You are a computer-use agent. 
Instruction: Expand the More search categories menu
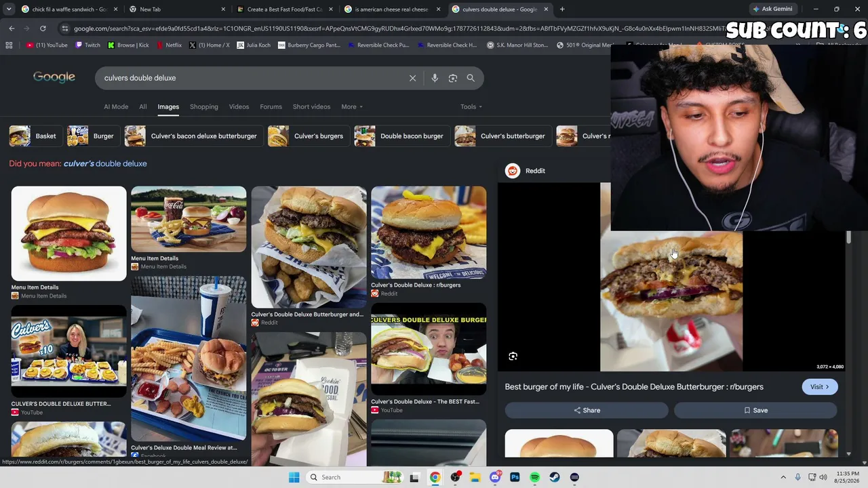pos(352,106)
